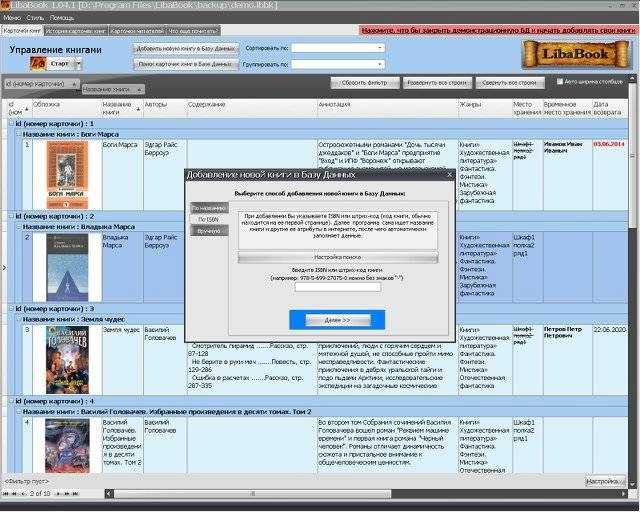Collapse group id (номер карточки) : 2
The image size is (640, 512).
(x=11, y=216)
